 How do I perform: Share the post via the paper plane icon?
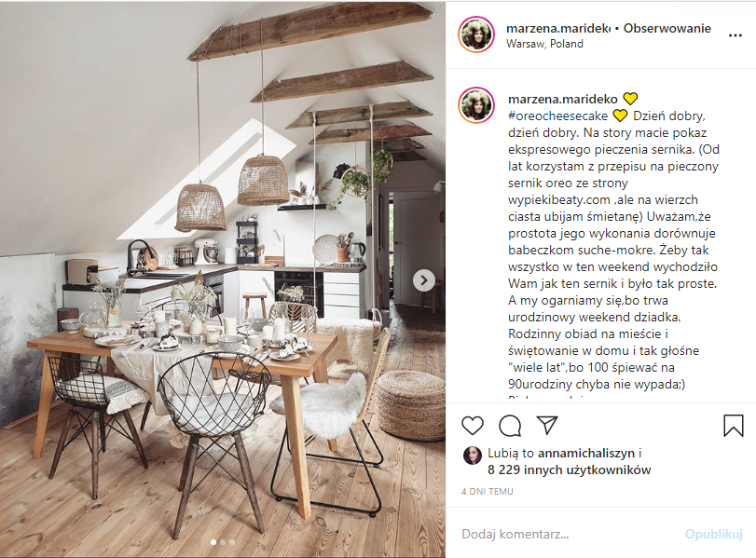[x=547, y=425]
